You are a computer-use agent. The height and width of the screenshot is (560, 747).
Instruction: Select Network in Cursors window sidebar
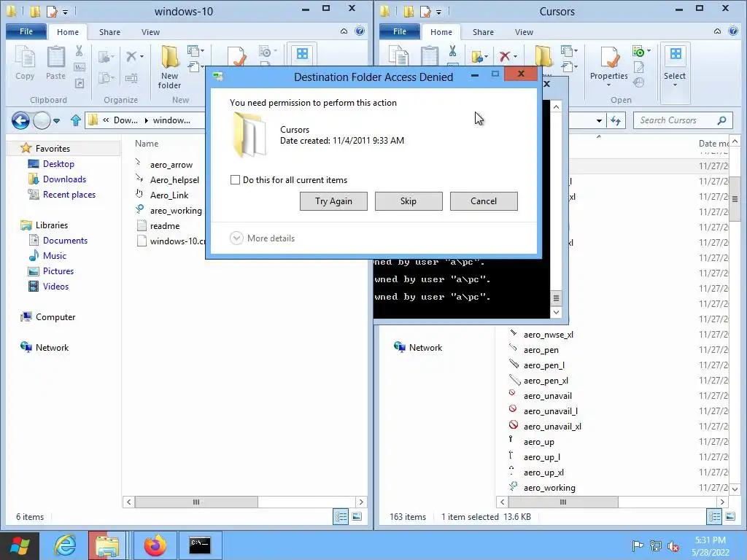point(425,348)
